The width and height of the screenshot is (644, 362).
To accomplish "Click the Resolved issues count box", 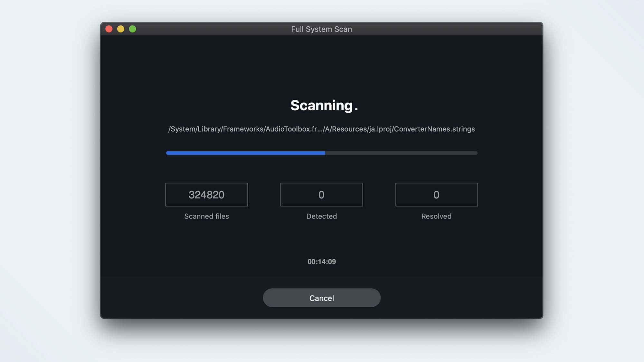I will tap(437, 194).
